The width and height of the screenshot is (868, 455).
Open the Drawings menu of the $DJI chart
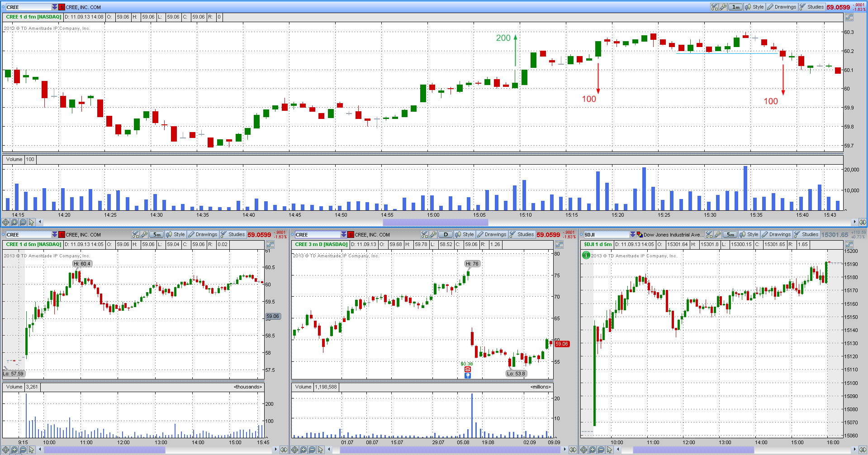(x=776, y=234)
